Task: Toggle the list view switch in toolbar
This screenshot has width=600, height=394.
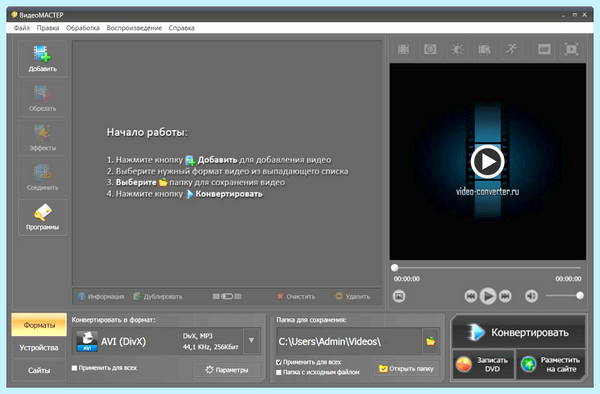Action: (227, 296)
